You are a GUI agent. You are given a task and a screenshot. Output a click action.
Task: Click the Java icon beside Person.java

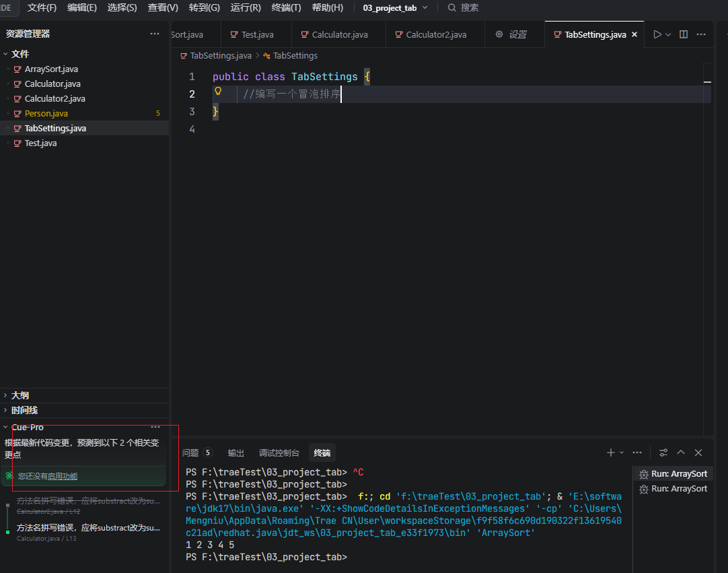(17, 113)
